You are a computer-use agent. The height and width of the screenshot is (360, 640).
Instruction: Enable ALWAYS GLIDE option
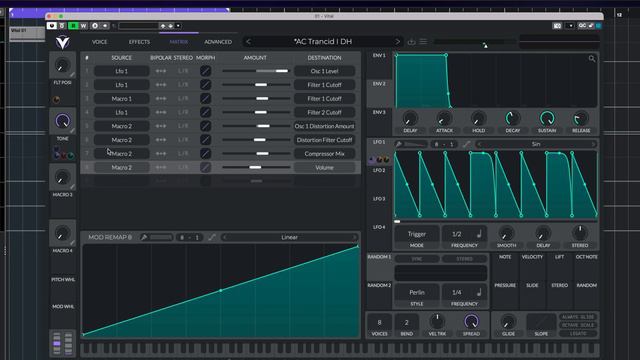578,317
